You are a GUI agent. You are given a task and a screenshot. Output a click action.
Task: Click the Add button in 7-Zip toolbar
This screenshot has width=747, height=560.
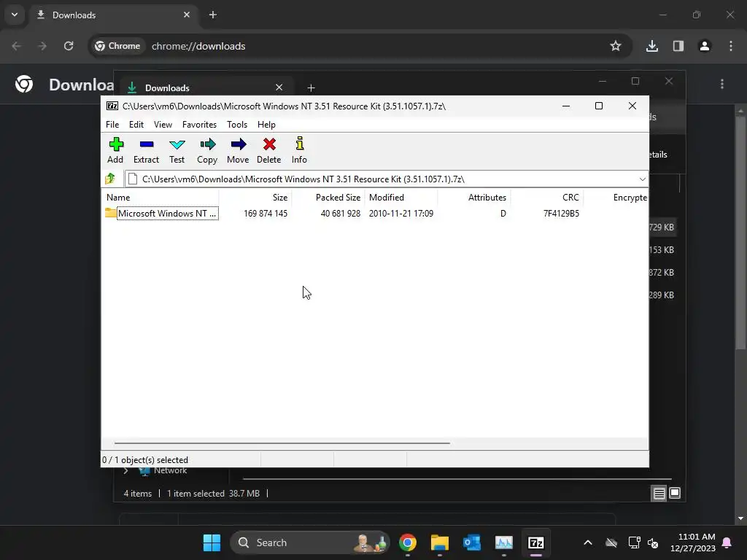(115, 150)
